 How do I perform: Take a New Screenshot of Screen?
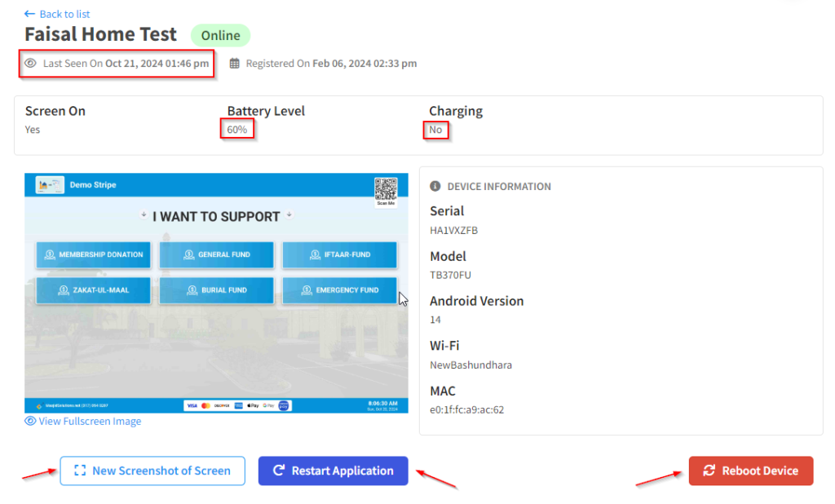click(152, 471)
